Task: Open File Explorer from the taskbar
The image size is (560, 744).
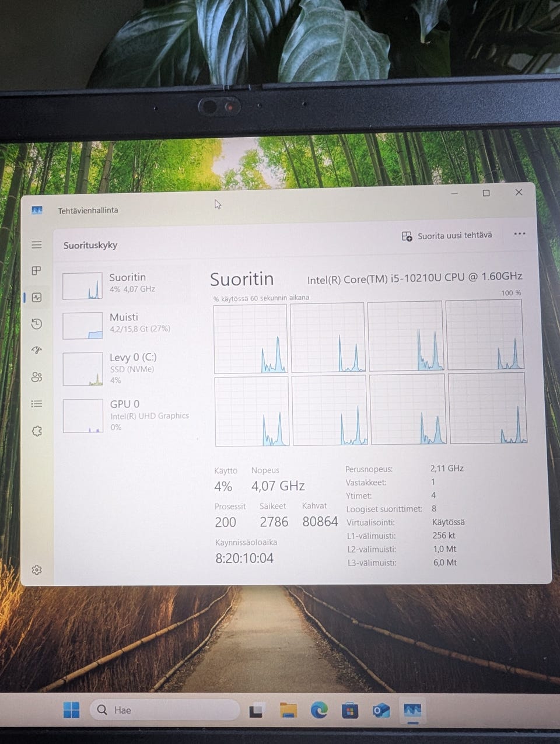Action: 288,711
